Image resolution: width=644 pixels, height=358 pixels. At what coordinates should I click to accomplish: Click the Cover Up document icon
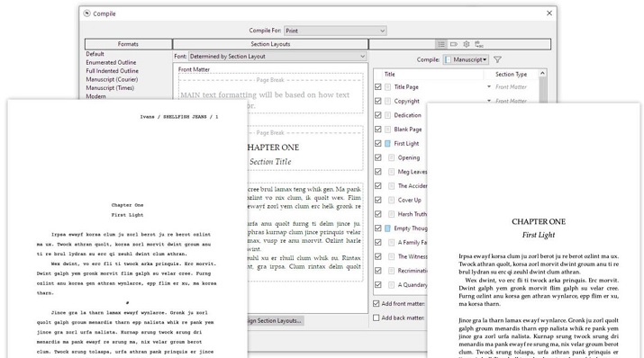(392, 200)
